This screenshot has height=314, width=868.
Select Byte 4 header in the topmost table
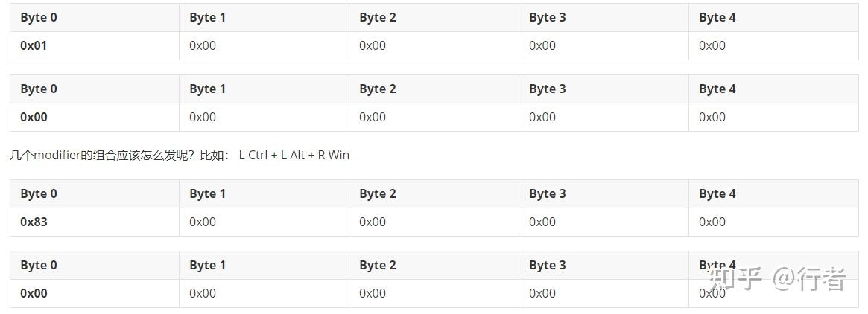coord(717,17)
